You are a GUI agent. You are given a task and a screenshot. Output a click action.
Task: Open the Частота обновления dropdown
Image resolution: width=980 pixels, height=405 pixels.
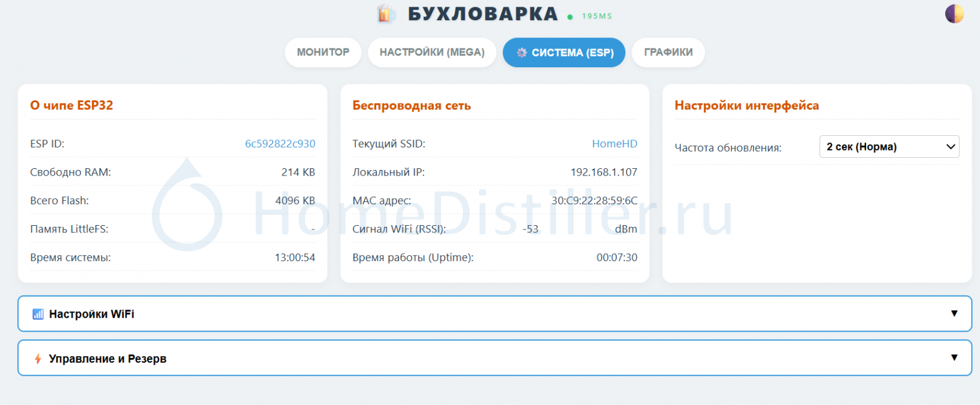889,147
